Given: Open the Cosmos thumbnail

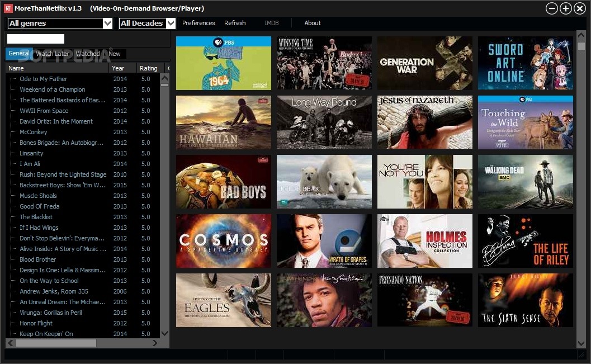Looking at the screenshot, I should coord(224,241).
